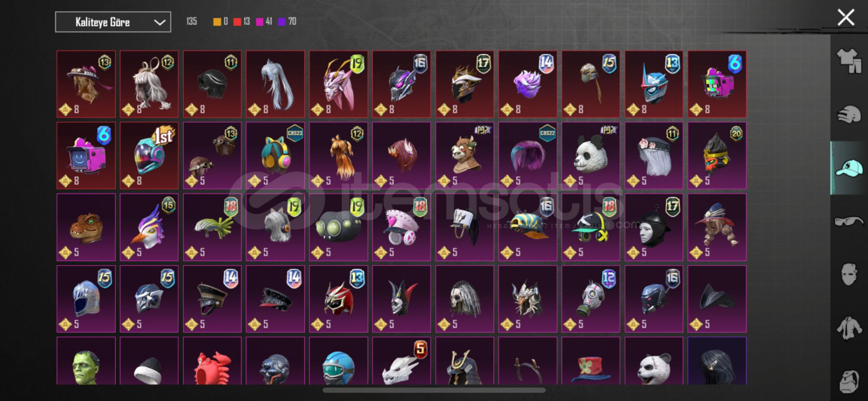Open the Kaliteye Göre sort dropdown
Image resolution: width=868 pixels, height=401 pixels.
pos(113,22)
